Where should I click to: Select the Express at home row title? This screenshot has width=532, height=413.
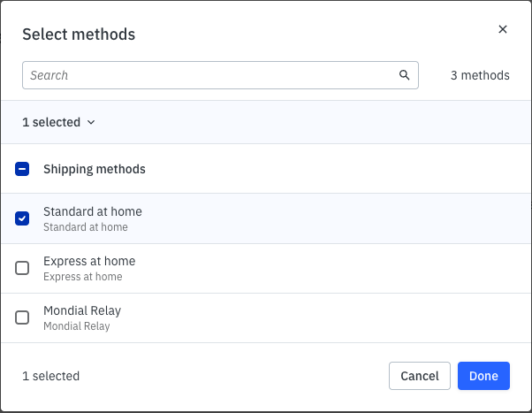(89, 262)
